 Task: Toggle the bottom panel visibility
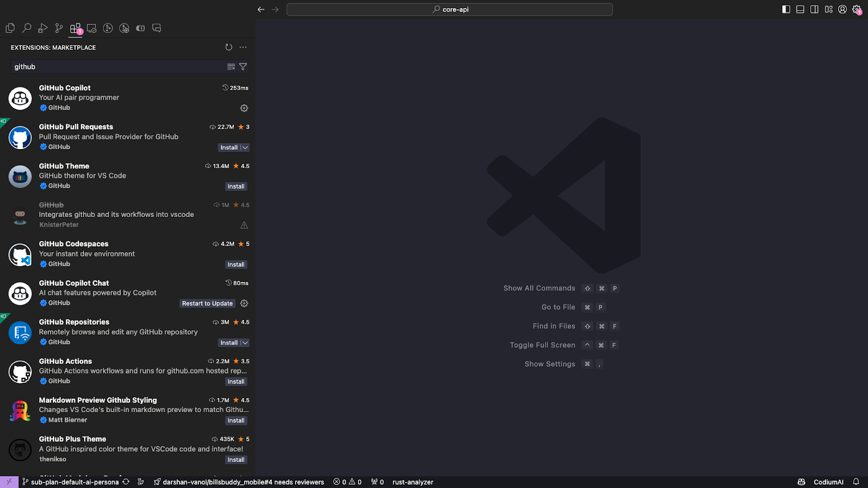[x=800, y=9]
